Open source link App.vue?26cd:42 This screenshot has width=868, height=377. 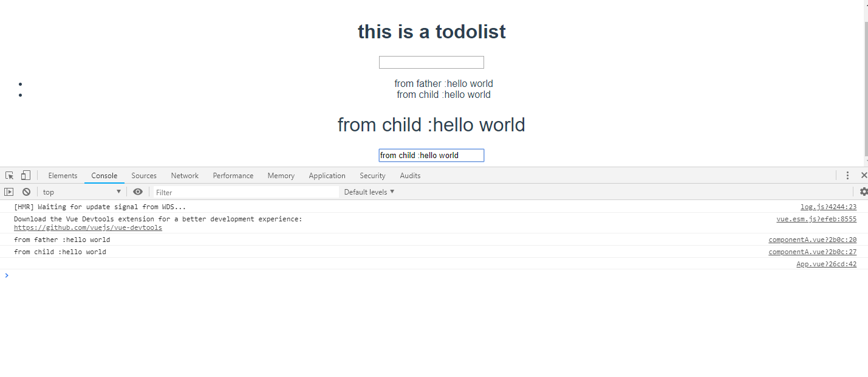827,264
